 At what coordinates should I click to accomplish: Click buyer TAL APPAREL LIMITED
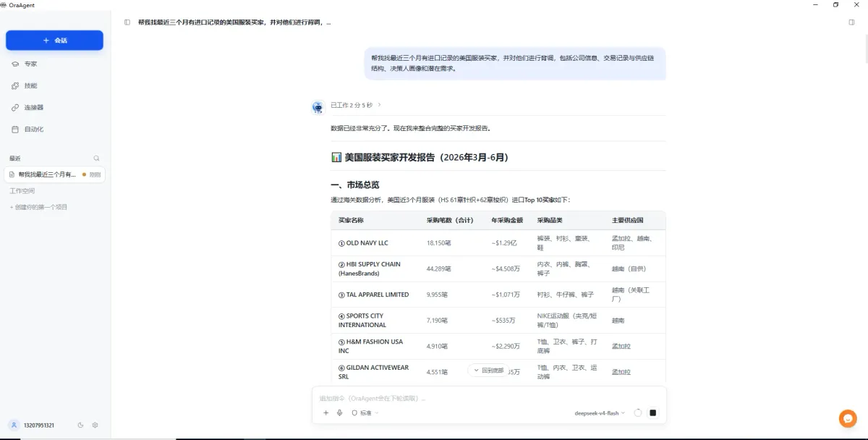374,295
